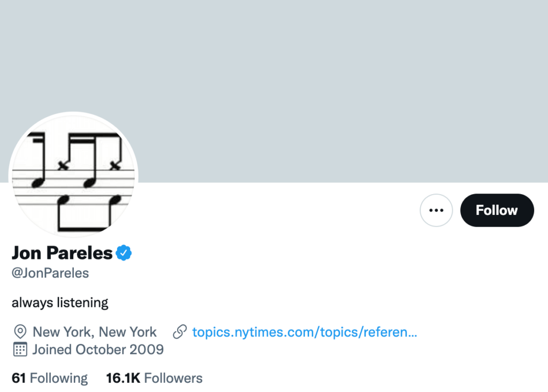Click the 61 following count number
Screen dimensions: 548x392
(19, 378)
